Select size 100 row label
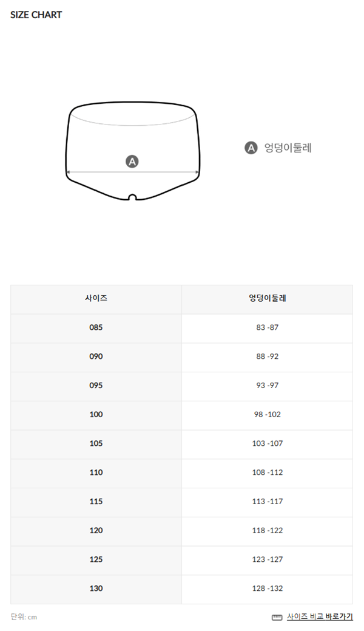Screen dimensions: 364x631 (x=96, y=415)
